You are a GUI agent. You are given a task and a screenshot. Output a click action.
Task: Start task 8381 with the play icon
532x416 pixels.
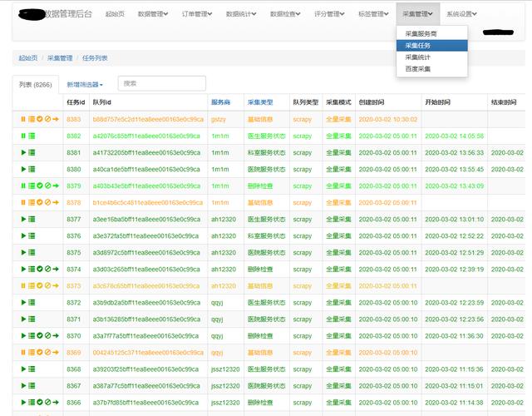(x=23, y=152)
